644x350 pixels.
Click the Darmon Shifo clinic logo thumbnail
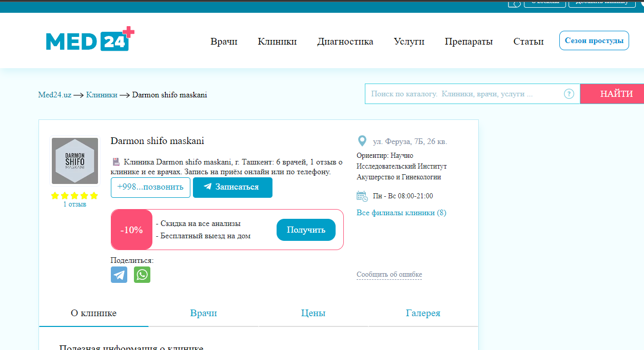pos(74,161)
